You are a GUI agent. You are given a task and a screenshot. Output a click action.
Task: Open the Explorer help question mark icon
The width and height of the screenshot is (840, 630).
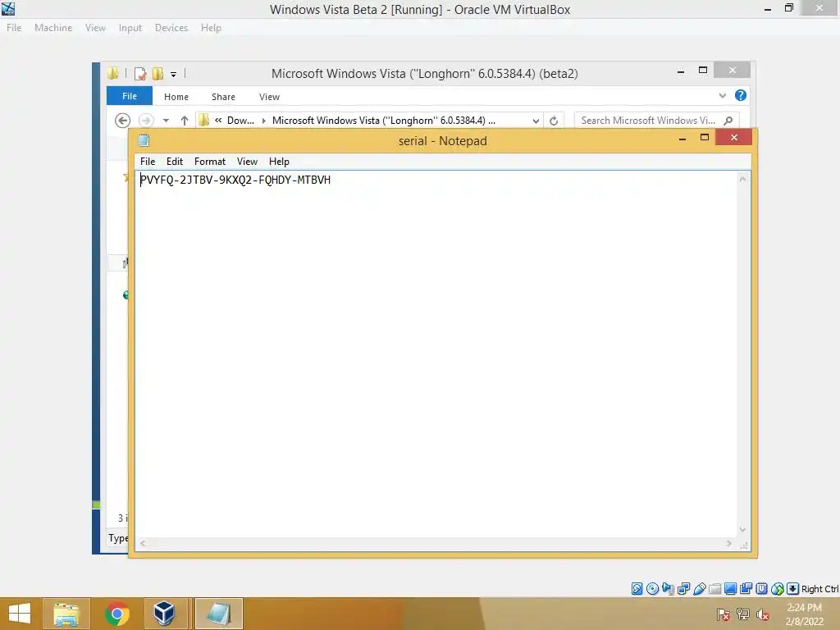pyautogui.click(x=741, y=95)
